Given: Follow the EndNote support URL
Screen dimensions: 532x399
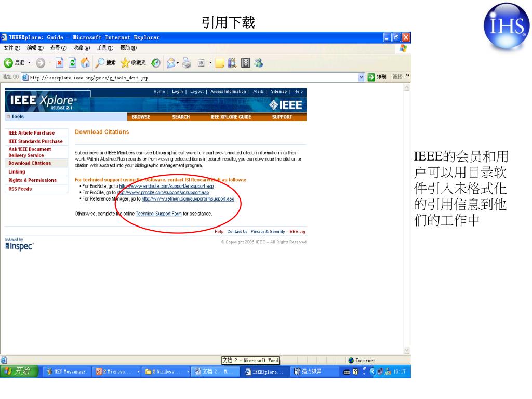Looking at the screenshot, I should (x=167, y=187).
